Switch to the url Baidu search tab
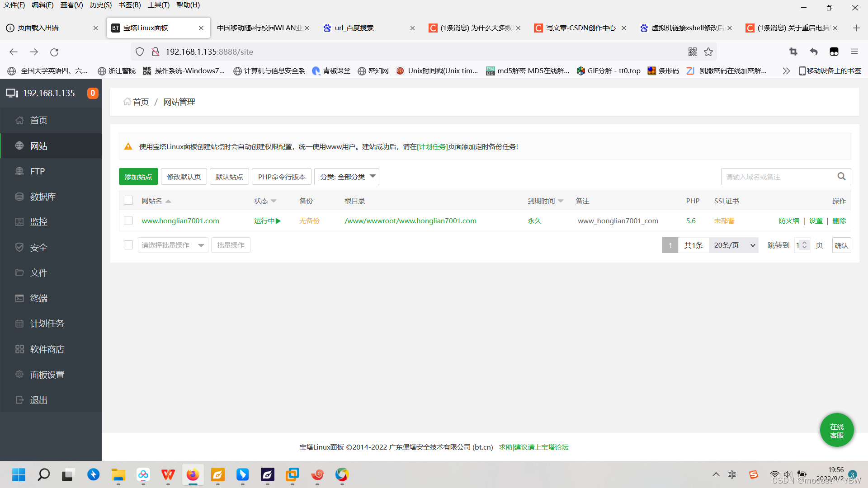Viewport: 868px width, 488px height. (354, 28)
